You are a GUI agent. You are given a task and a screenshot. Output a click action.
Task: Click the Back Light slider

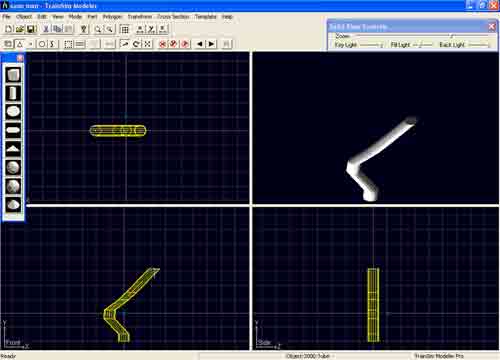point(479,45)
